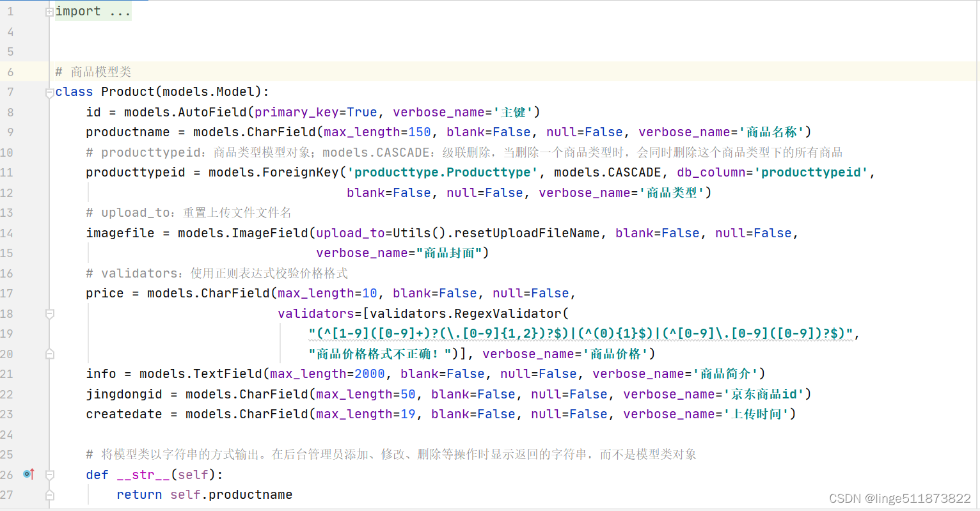Click 'validators.RegexValidator' call

click(466, 313)
